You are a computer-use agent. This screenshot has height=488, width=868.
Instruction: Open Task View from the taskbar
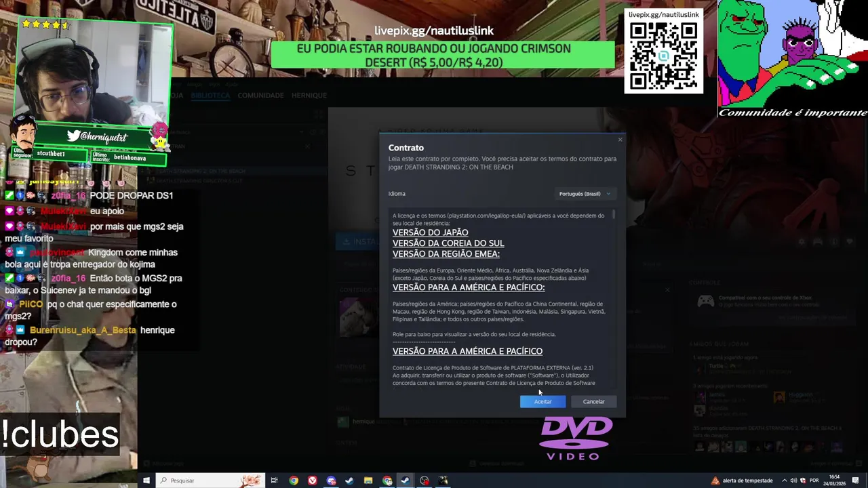click(x=274, y=481)
